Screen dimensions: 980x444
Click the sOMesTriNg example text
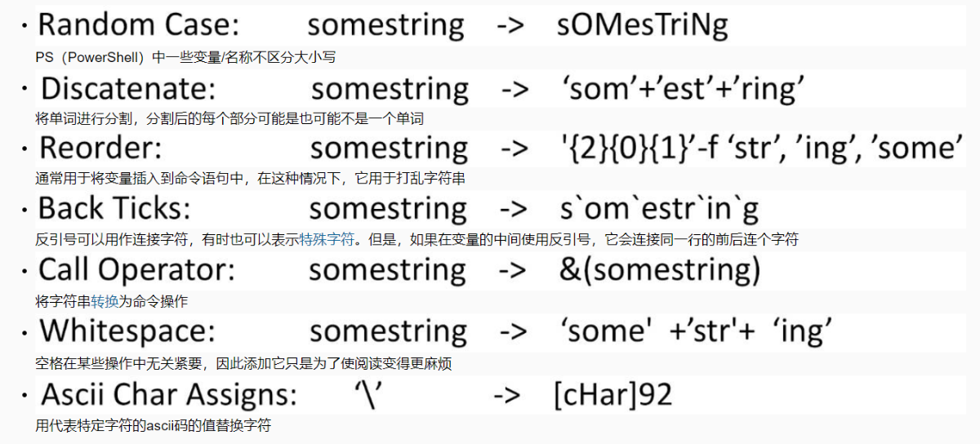(x=642, y=27)
